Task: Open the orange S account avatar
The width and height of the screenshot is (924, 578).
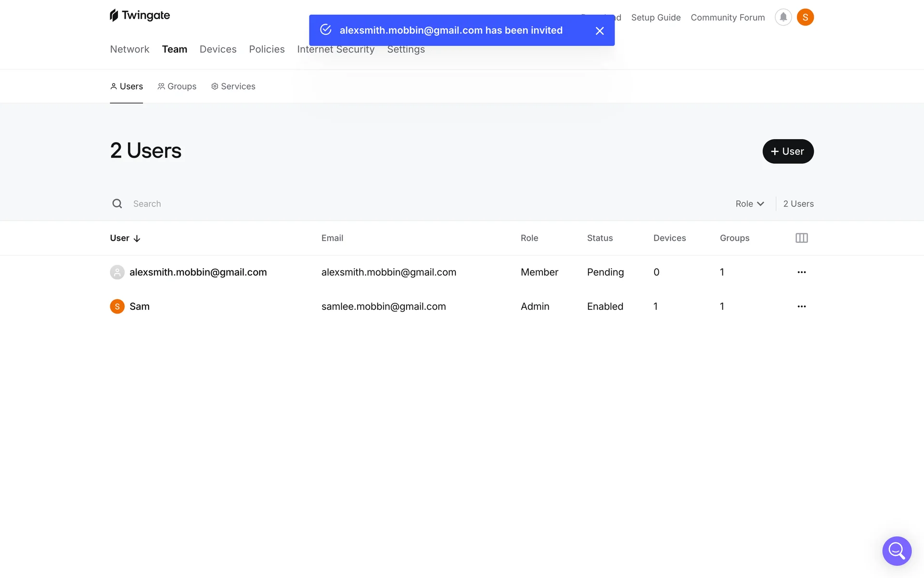Action: pyautogui.click(x=805, y=17)
